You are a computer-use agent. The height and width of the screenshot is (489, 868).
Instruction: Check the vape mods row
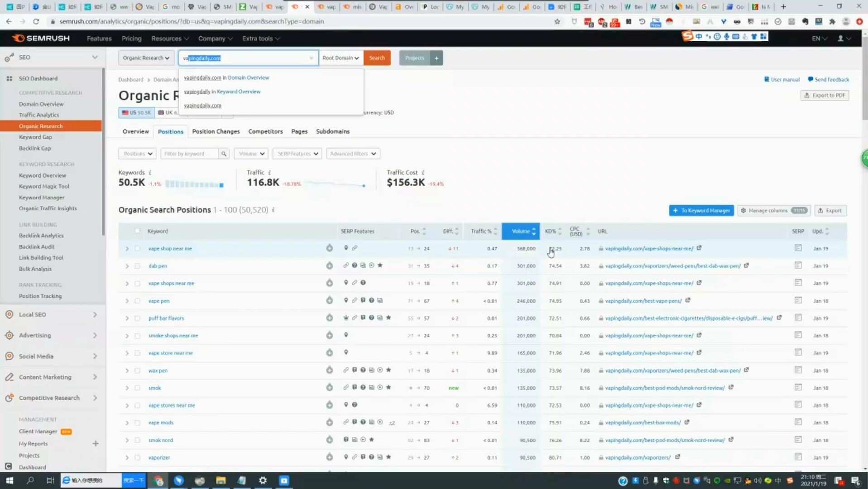137,423
